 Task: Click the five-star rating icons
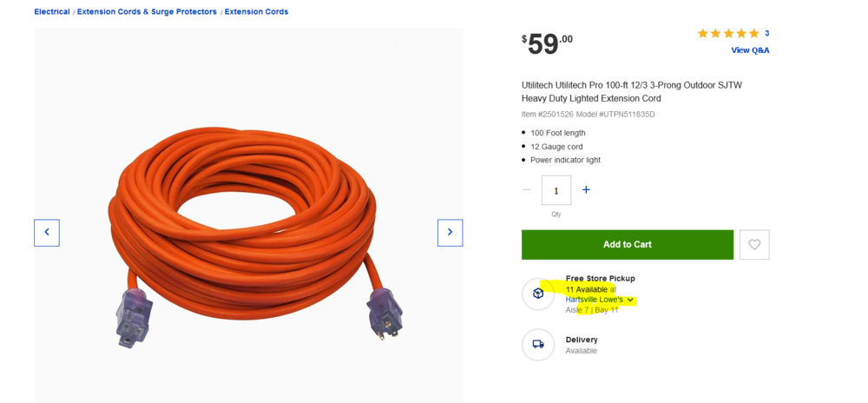coord(728,33)
